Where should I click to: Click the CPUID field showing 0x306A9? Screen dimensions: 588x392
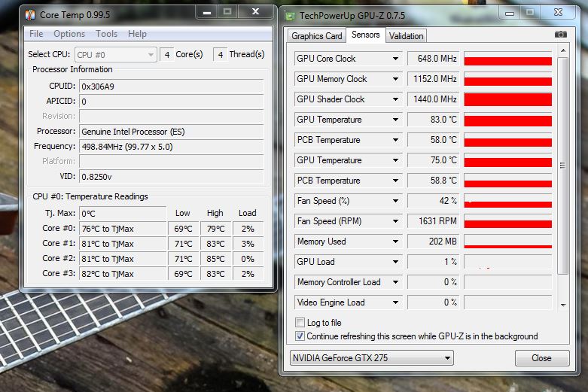coord(172,87)
